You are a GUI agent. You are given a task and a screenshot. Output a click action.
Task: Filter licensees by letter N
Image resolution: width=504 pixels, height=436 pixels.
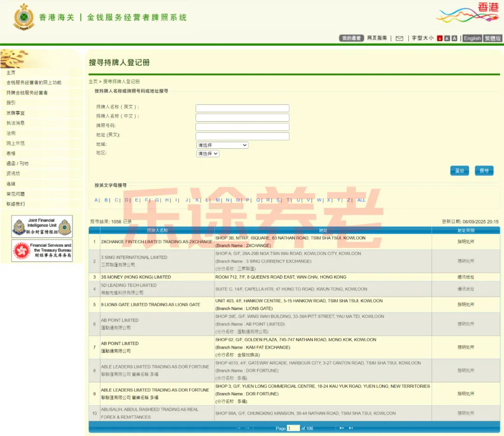[x=228, y=200]
